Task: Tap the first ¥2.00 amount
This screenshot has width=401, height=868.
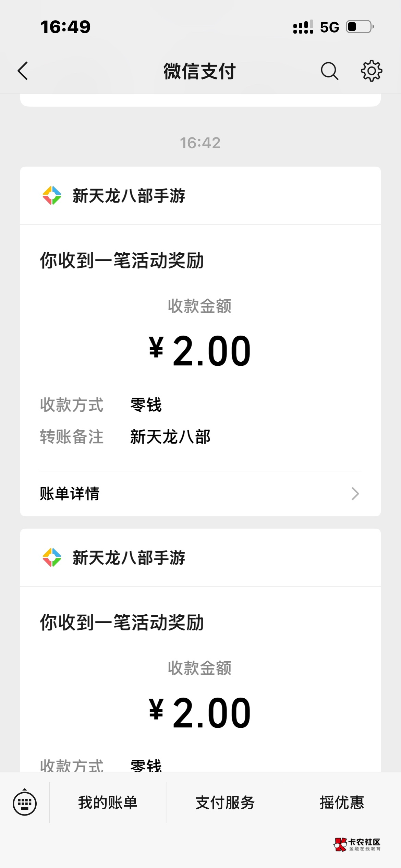Action: (x=200, y=350)
